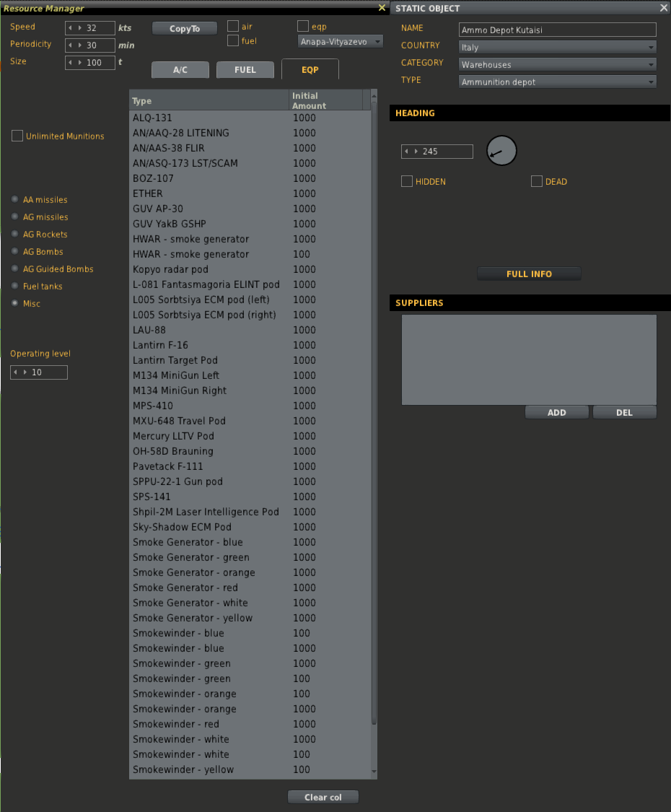Screen dimensions: 671x812
Task: Decrease Size value with left arrow
Action: (x=71, y=63)
